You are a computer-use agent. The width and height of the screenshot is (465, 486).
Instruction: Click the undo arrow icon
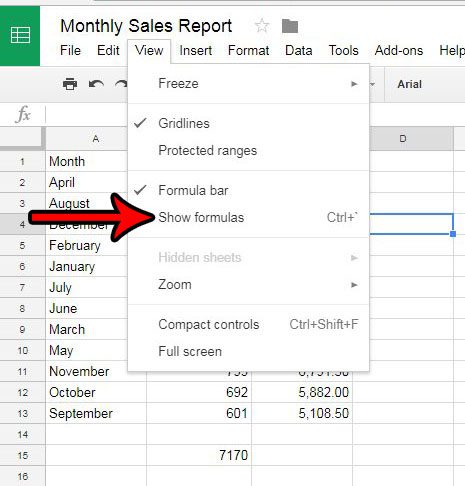click(96, 84)
